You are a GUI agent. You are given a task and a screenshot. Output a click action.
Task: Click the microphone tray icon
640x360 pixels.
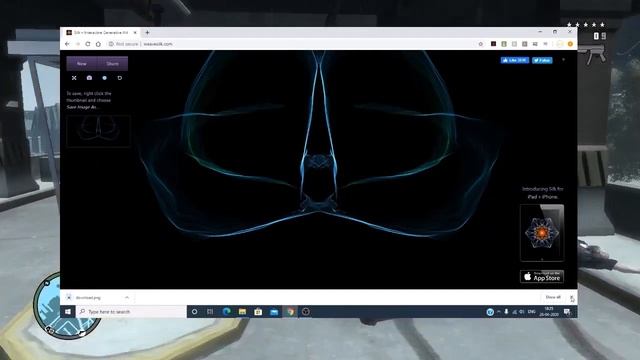pyautogui.click(x=507, y=312)
